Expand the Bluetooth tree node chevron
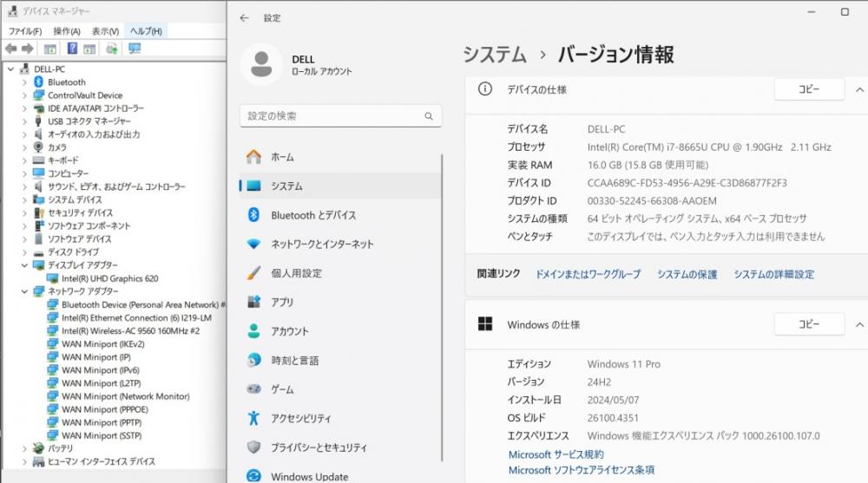This screenshot has width=868, height=483. 24,82
